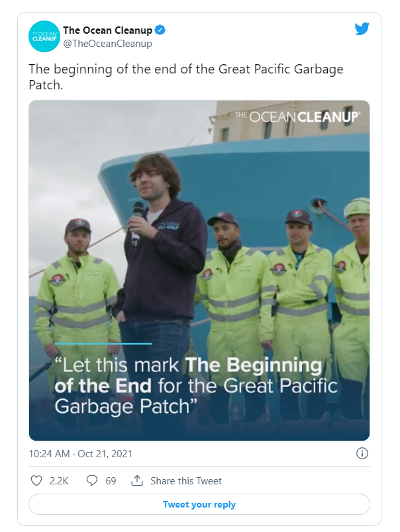Click The Ocean Cleanup watermark in video
Viewport: 400px width, 532px height.
coord(297,116)
